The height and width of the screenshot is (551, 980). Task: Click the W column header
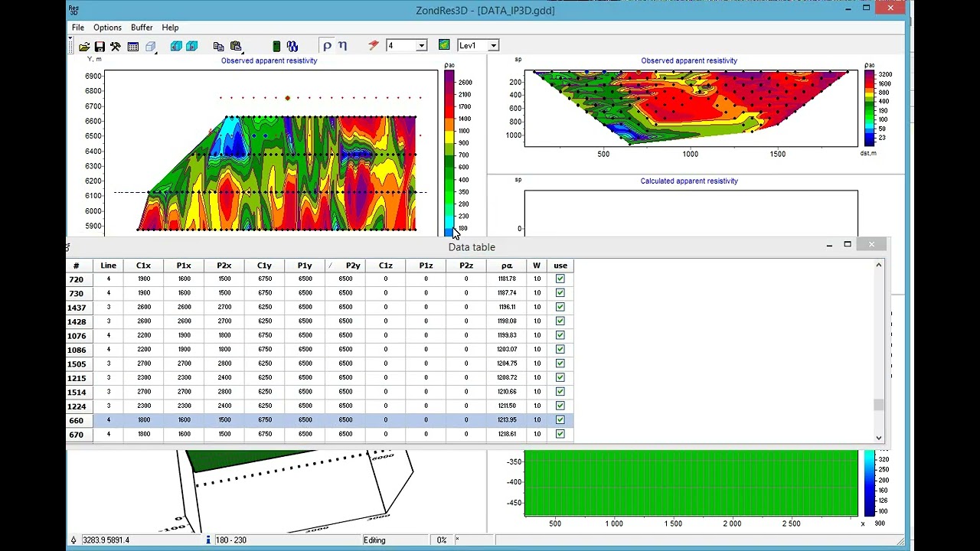537,266
